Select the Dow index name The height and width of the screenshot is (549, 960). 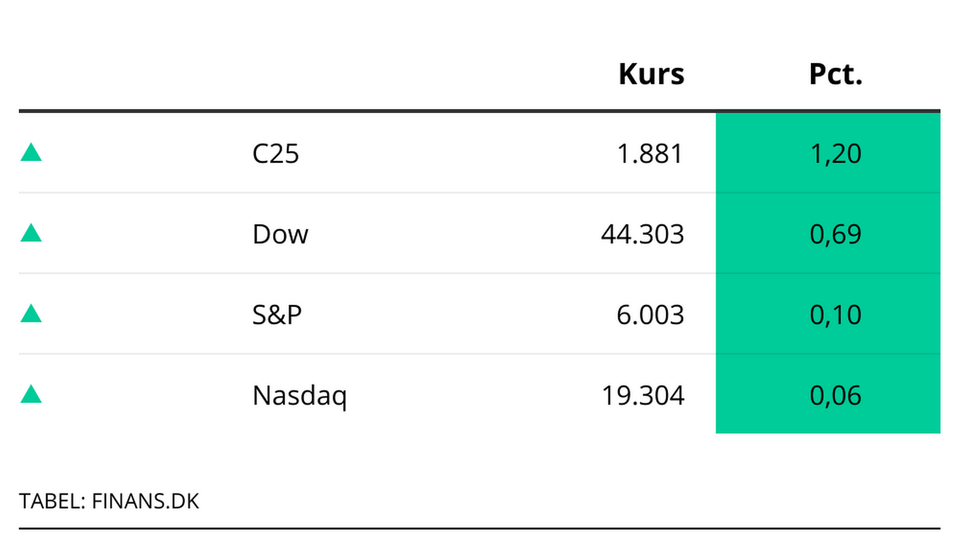[280, 234]
